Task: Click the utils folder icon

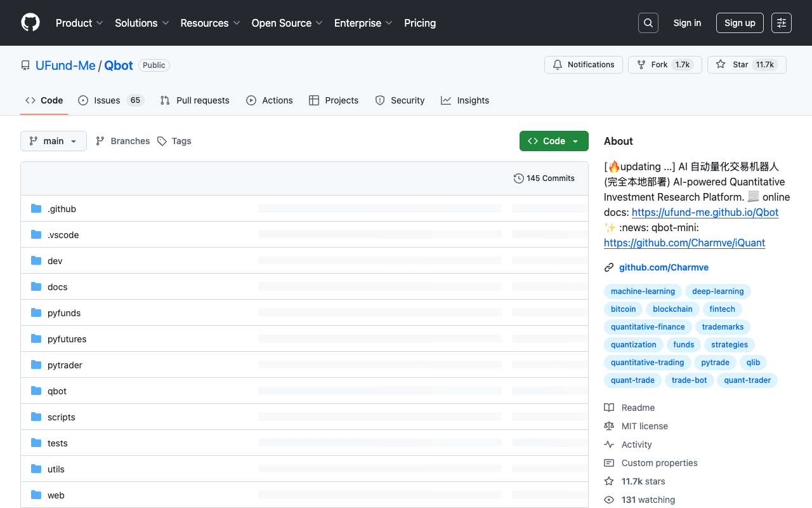Action: 36,469
